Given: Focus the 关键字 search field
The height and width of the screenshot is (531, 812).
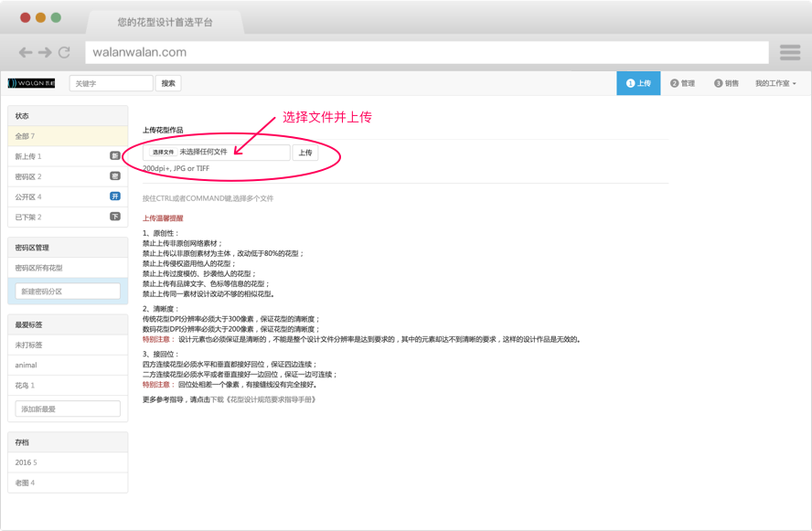Looking at the screenshot, I should (111, 83).
